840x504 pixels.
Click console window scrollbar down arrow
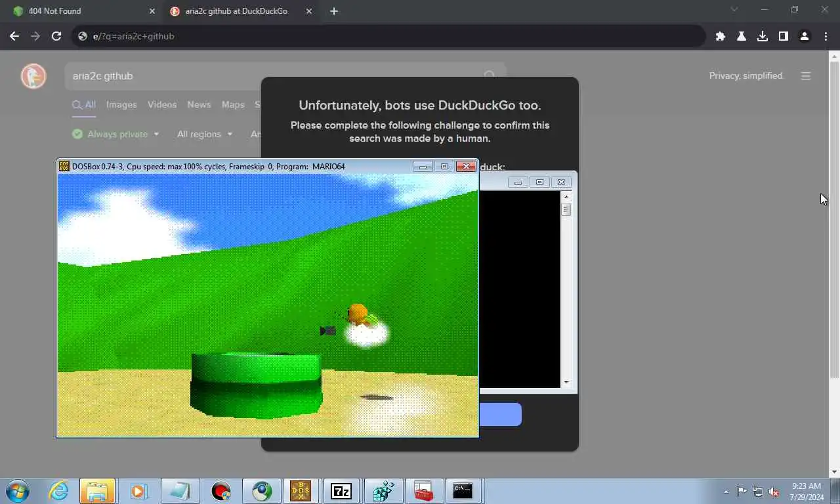(x=566, y=383)
